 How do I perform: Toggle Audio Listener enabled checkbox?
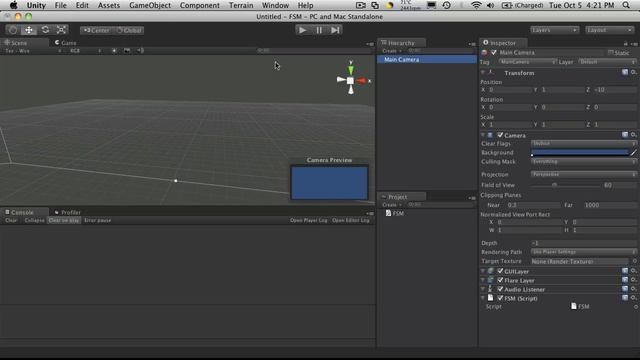point(500,289)
